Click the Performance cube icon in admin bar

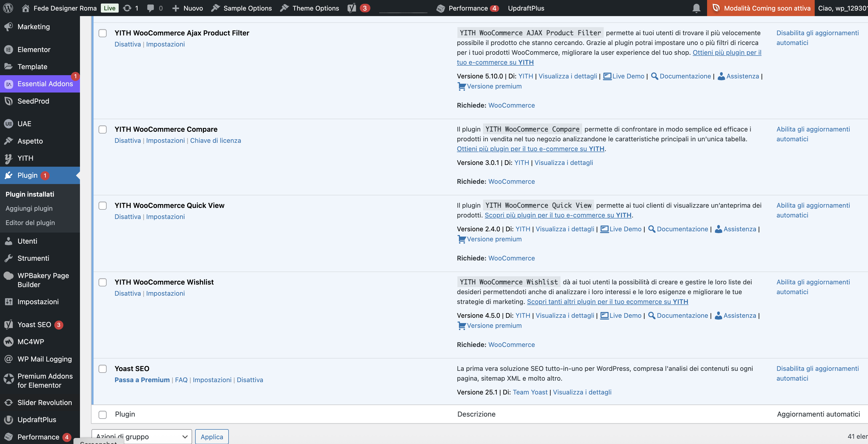[440, 8]
